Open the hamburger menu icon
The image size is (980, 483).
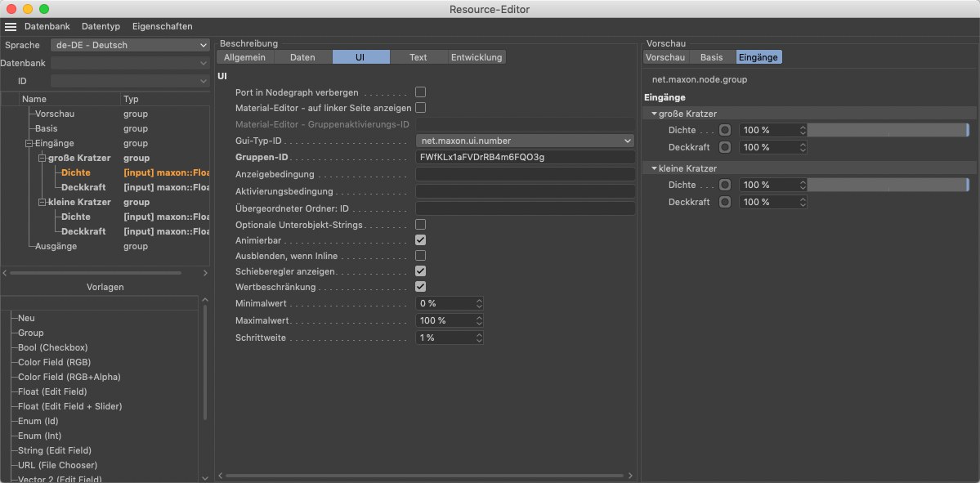11,27
